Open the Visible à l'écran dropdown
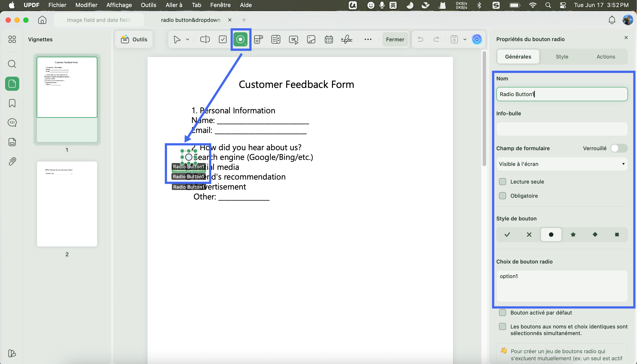Image resolution: width=637 pixels, height=364 pixels. pyautogui.click(x=562, y=164)
